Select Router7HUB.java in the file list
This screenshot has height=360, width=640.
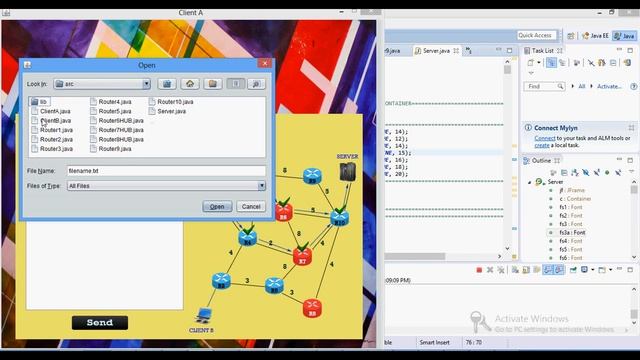pyautogui.click(x=117, y=130)
